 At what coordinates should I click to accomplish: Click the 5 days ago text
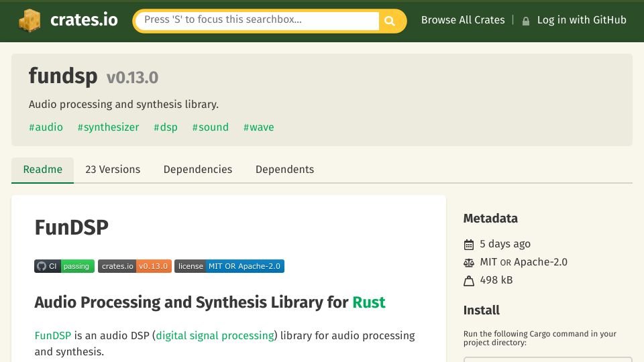(x=505, y=244)
